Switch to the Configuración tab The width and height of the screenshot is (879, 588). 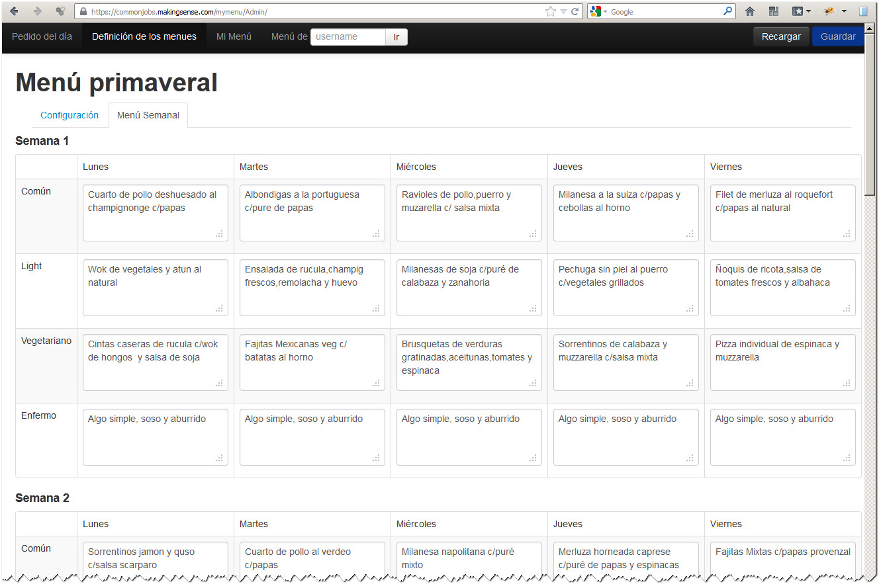[x=69, y=115]
